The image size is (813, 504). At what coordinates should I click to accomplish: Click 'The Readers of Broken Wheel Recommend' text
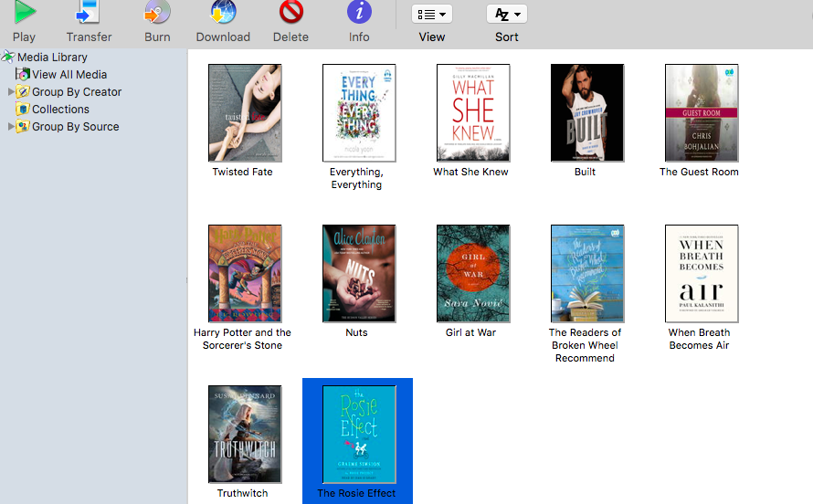(x=585, y=345)
